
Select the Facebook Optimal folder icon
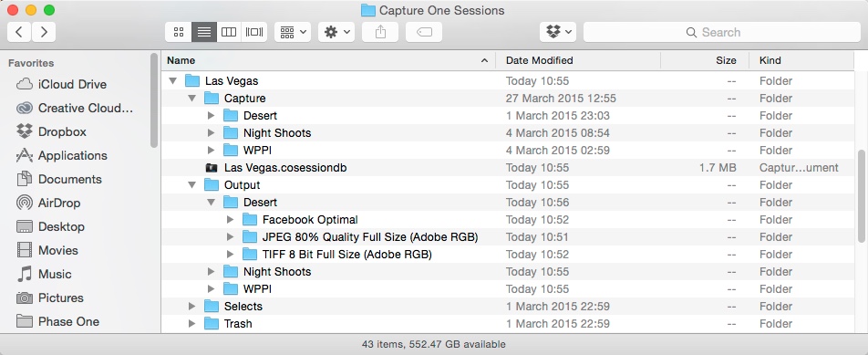tap(250, 220)
